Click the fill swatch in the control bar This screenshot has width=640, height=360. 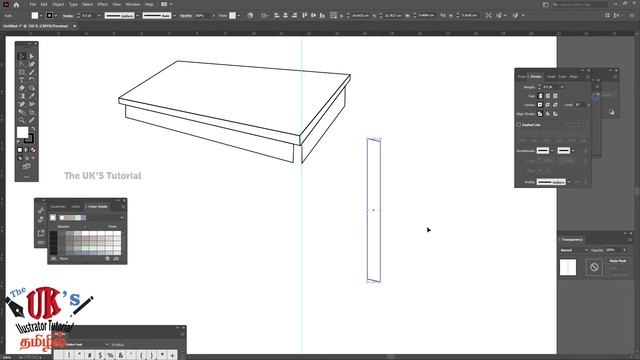[x=35, y=16]
